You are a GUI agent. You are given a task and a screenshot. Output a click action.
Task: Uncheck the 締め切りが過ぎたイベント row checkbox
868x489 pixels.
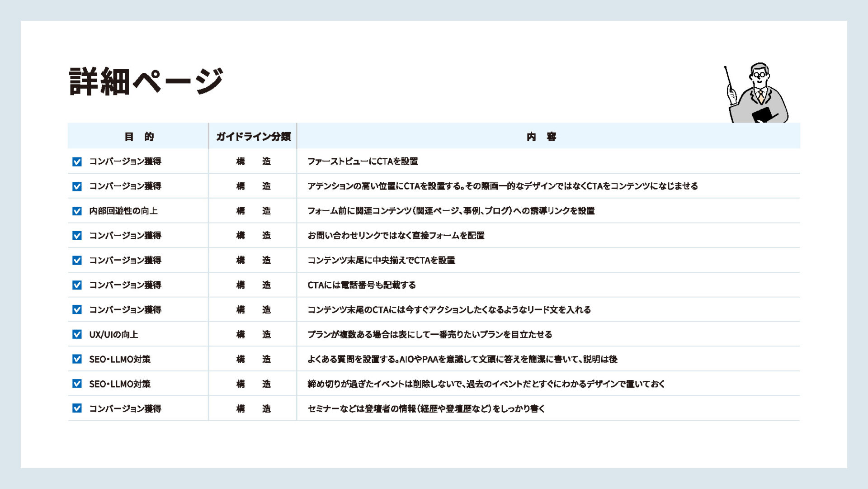[77, 384]
